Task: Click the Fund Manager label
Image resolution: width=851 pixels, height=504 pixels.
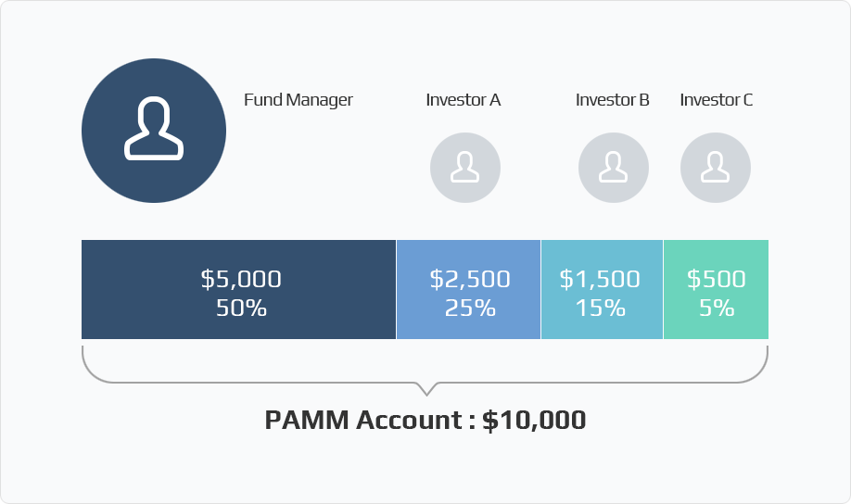Action: 298,100
